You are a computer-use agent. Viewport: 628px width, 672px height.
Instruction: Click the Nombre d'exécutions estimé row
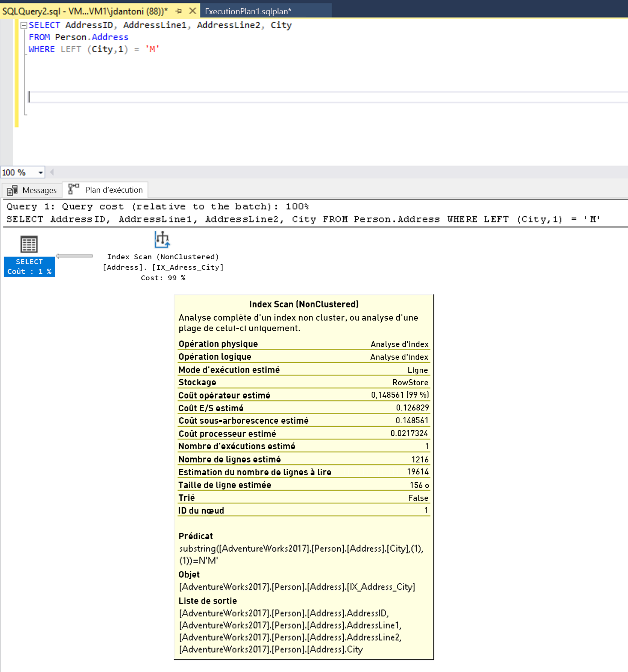(304, 446)
